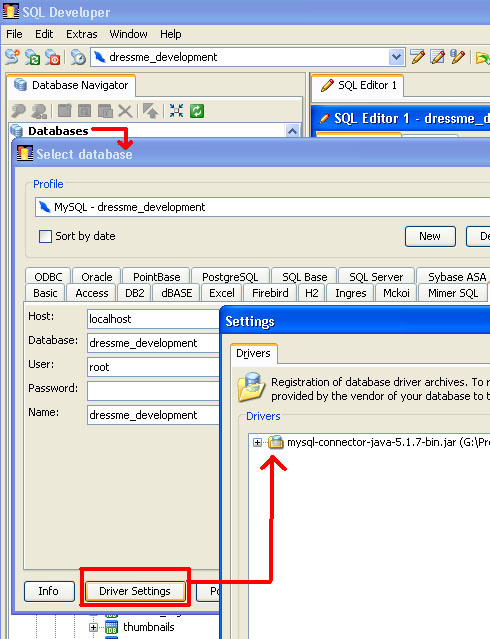Click the gray delete X navigator icon
The image size is (490, 639).
[125, 110]
